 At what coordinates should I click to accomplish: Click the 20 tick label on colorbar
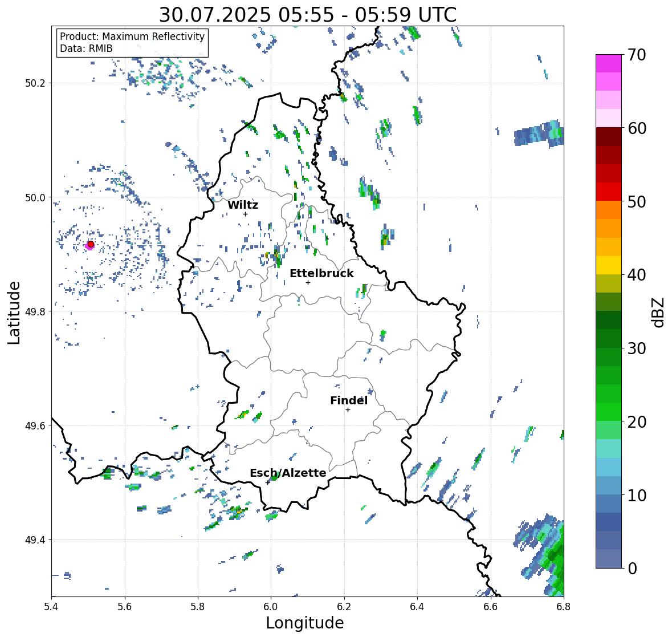pos(637,422)
